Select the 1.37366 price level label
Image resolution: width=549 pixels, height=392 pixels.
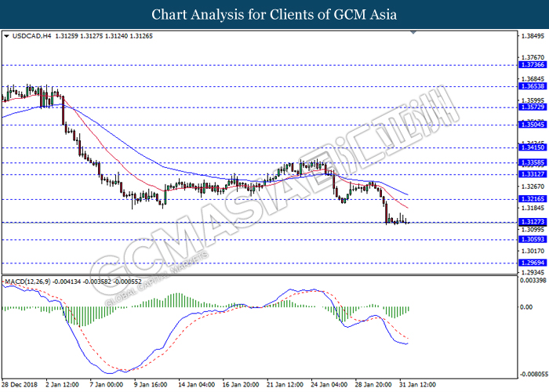pos(533,65)
